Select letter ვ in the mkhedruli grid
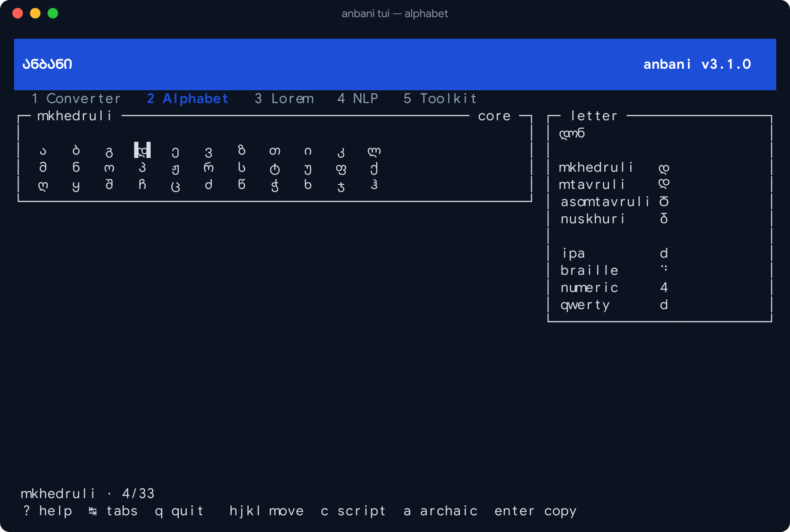Viewport: 790px width, 532px height. (208, 152)
